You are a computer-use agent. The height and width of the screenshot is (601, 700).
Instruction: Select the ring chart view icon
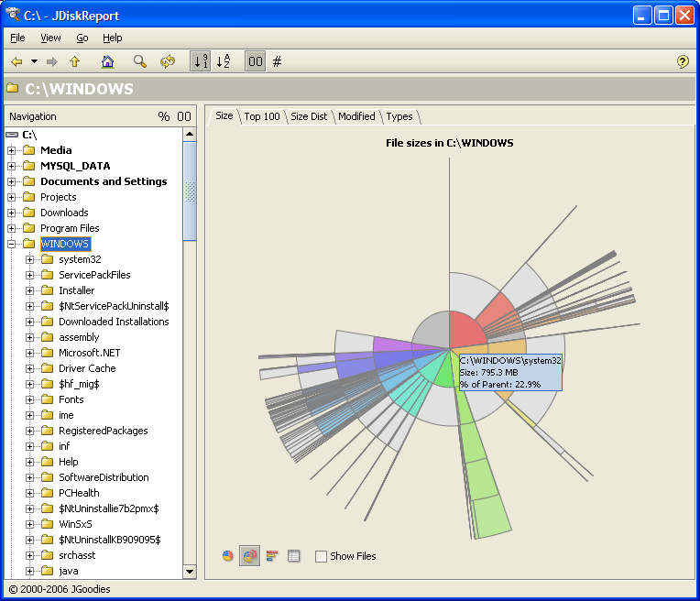tap(249, 556)
